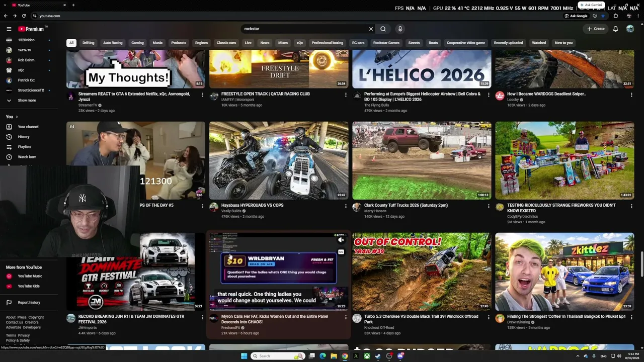Select the Auto Racing filter chip

point(113,43)
